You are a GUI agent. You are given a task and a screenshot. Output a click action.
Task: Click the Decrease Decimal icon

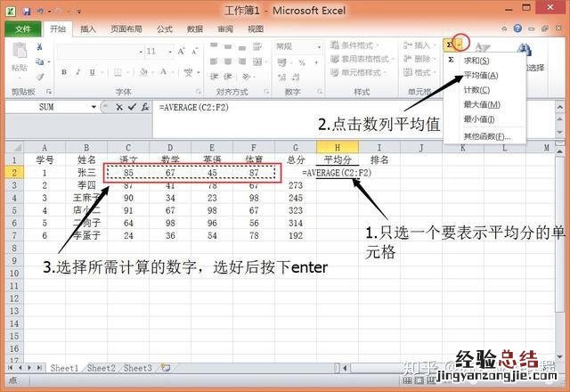[296, 78]
